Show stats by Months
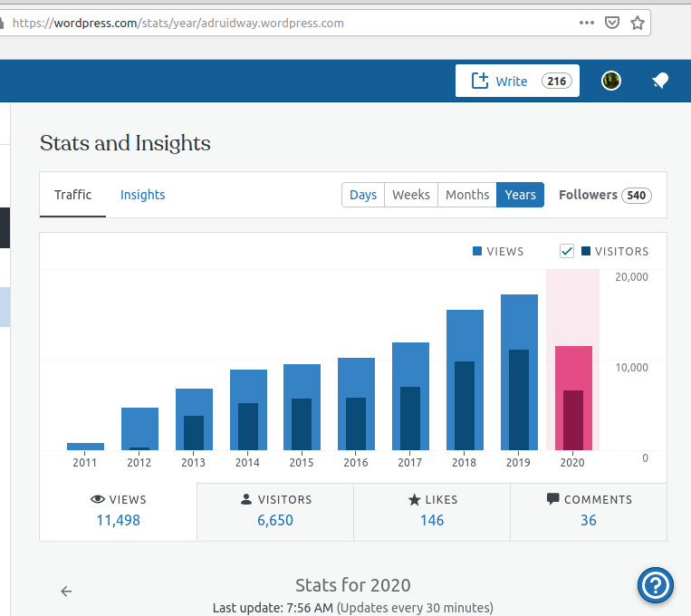 [467, 195]
